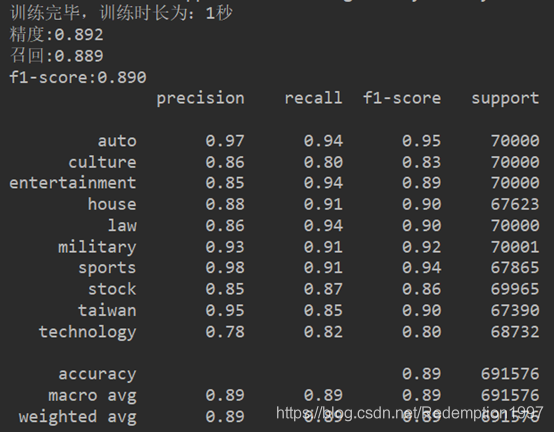Click the 召回:0.889 output line
This screenshot has width=554, height=432.
57,56
